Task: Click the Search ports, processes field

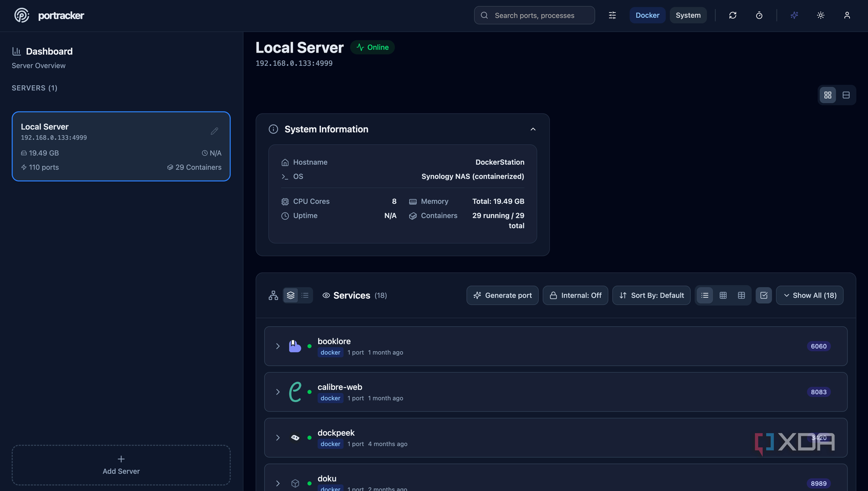Action: pyautogui.click(x=534, y=15)
